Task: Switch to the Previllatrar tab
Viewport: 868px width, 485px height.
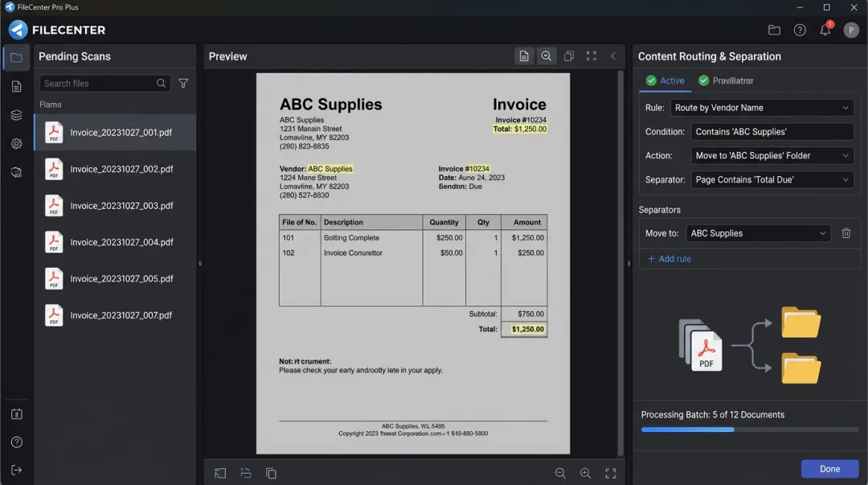Action: [725, 81]
